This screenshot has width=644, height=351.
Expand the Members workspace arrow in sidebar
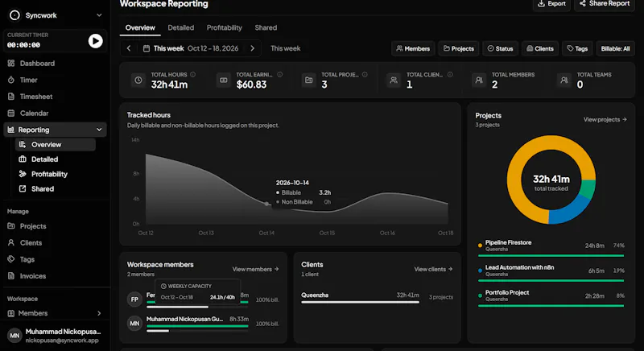[99, 313]
